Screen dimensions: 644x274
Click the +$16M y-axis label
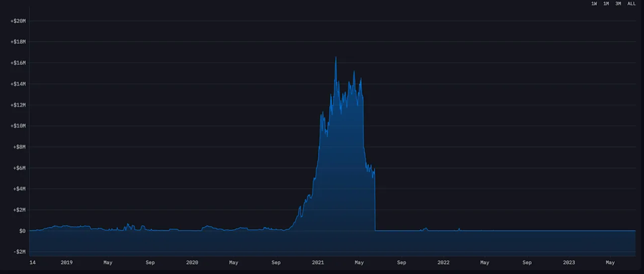(x=18, y=63)
